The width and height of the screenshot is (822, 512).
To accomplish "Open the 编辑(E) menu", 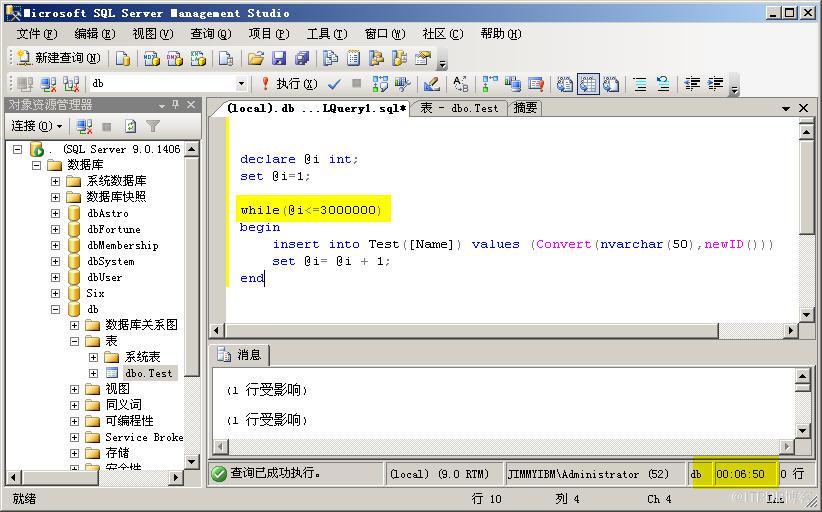I will click(94, 34).
